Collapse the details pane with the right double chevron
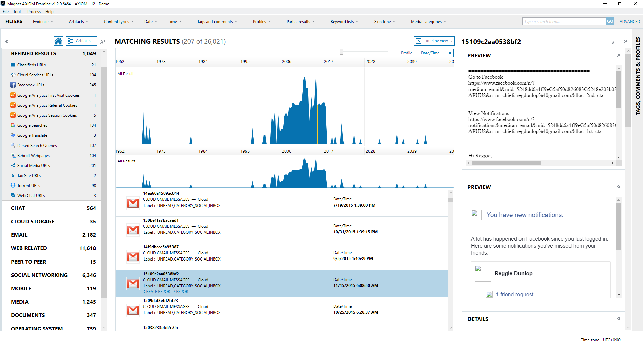Viewport: 644px width, 347px height. tap(626, 41)
